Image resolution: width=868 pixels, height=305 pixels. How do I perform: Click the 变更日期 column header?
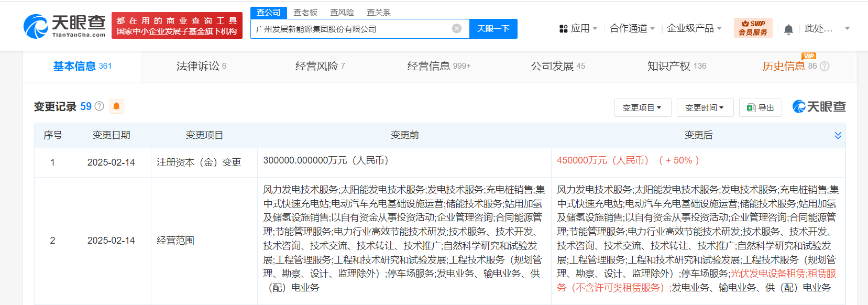click(111, 135)
